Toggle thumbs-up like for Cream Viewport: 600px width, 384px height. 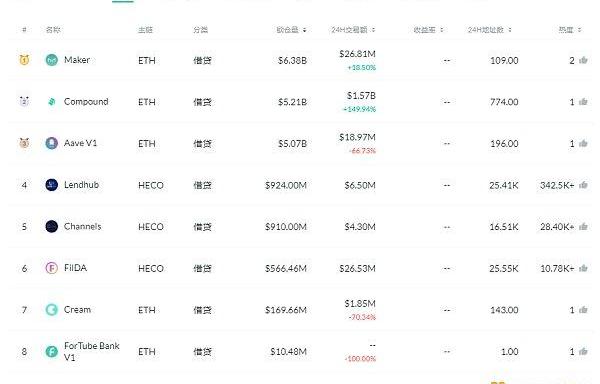pos(583,309)
